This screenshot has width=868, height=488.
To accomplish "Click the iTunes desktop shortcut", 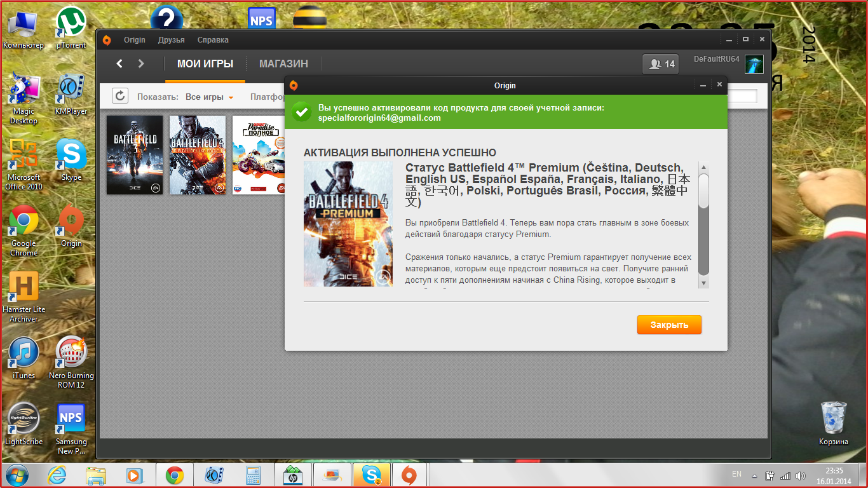I will pos(24,359).
